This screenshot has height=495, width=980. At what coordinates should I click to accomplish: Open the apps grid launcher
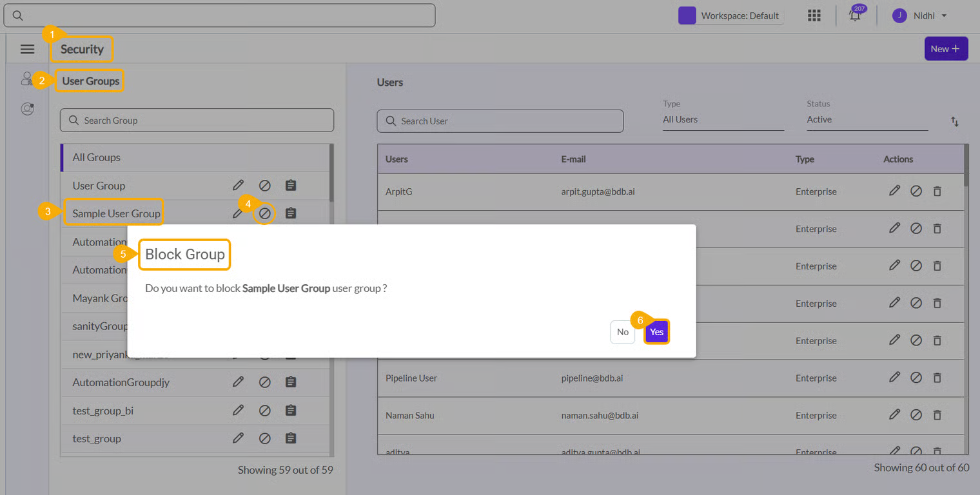pos(814,15)
